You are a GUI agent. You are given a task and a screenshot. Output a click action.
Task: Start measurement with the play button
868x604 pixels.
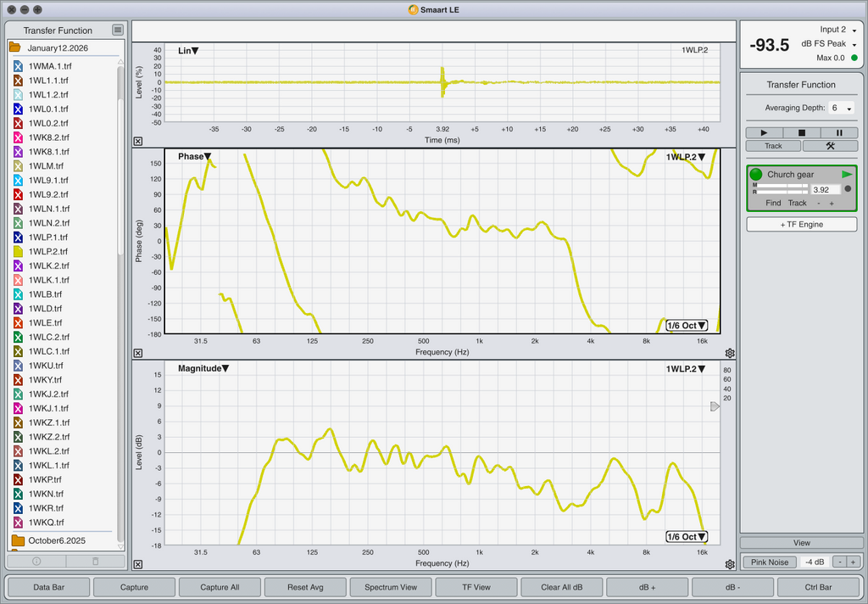click(765, 133)
